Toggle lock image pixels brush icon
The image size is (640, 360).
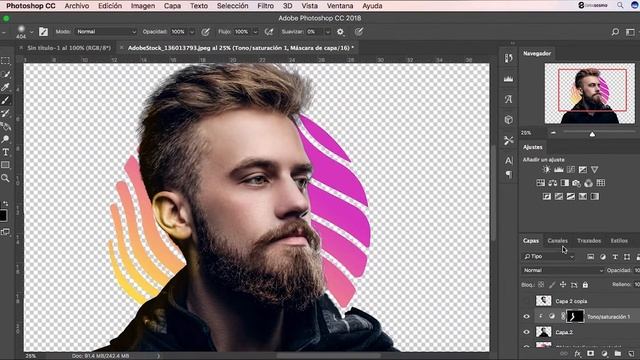(x=552, y=284)
